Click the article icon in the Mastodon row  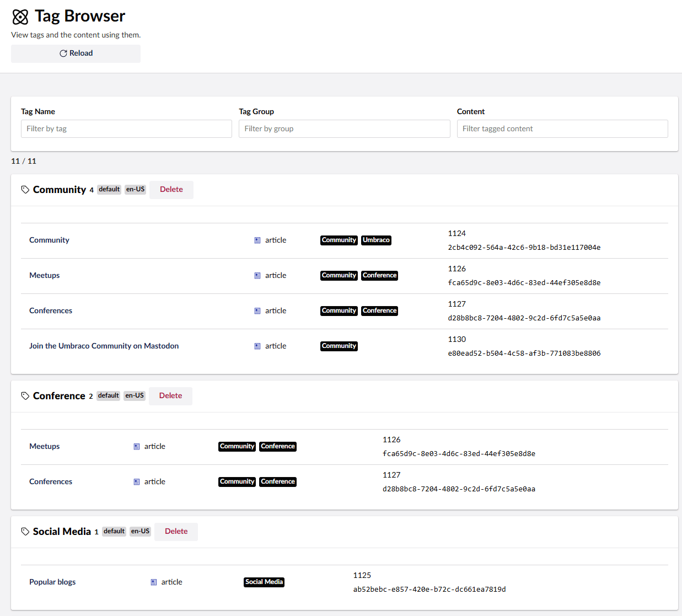click(257, 346)
